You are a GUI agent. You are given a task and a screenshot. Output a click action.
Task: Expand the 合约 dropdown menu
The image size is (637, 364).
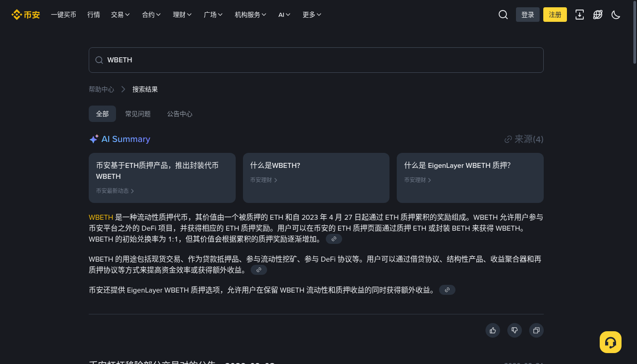coord(152,15)
